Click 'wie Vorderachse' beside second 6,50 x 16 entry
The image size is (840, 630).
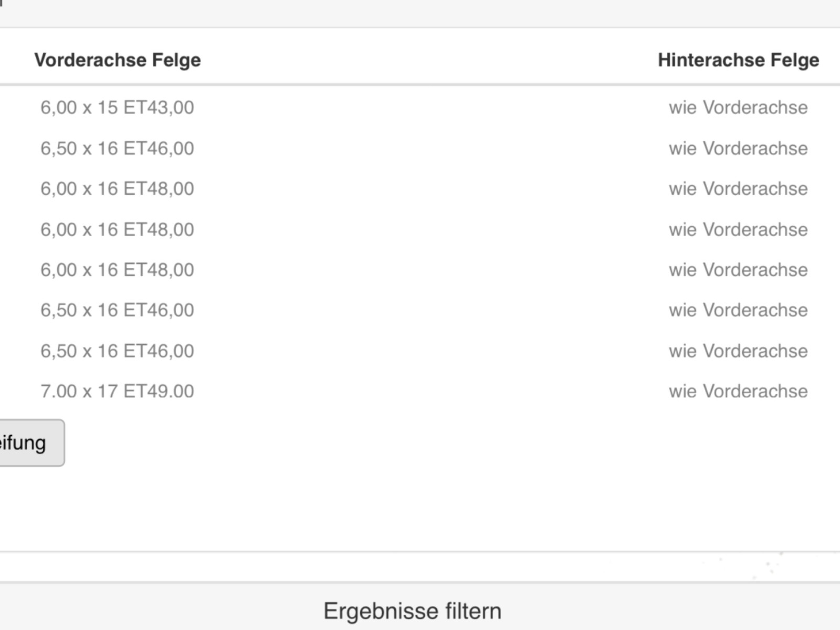[738, 310]
